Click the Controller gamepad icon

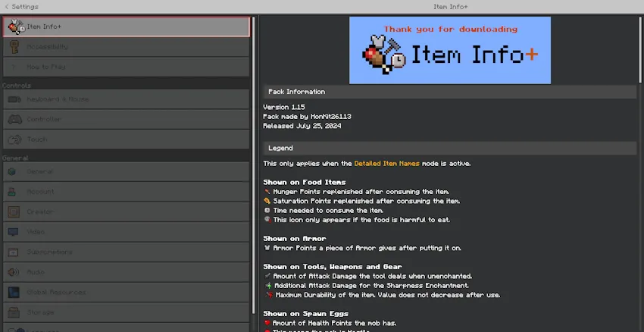pyautogui.click(x=15, y=120)
